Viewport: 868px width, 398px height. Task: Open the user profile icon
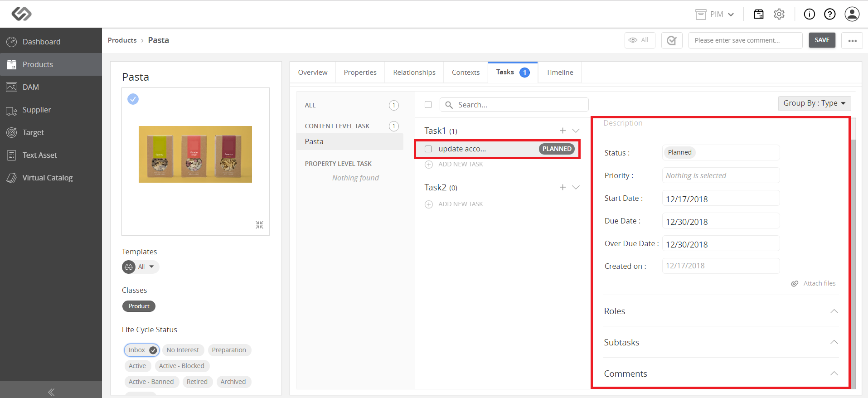[x=852, y=14]
